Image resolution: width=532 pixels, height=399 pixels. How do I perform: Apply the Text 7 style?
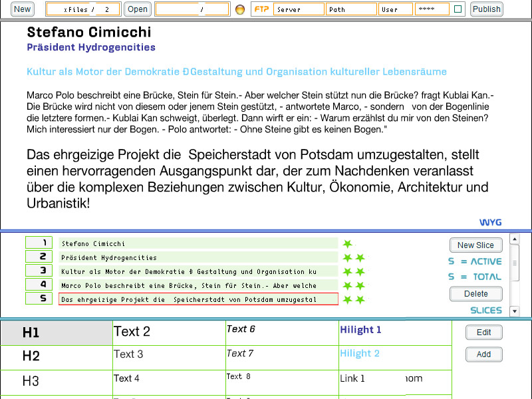point(282,358)
